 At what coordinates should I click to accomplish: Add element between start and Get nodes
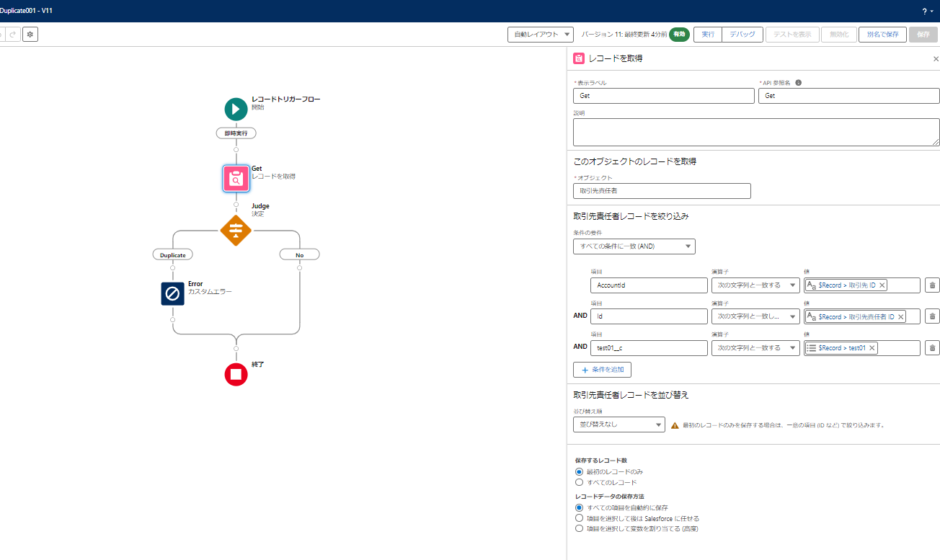click(236, 150)
